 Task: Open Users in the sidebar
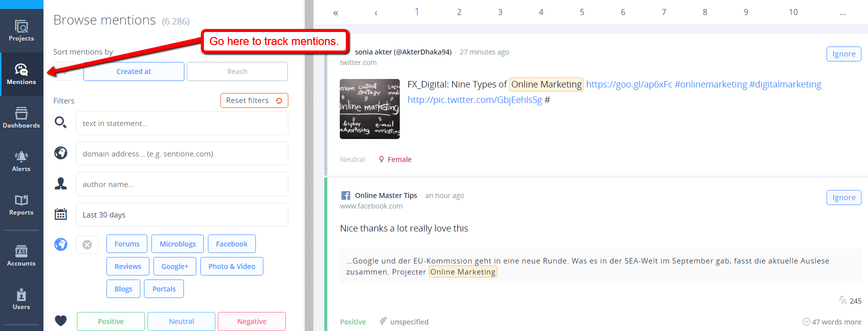click(21, 299)
